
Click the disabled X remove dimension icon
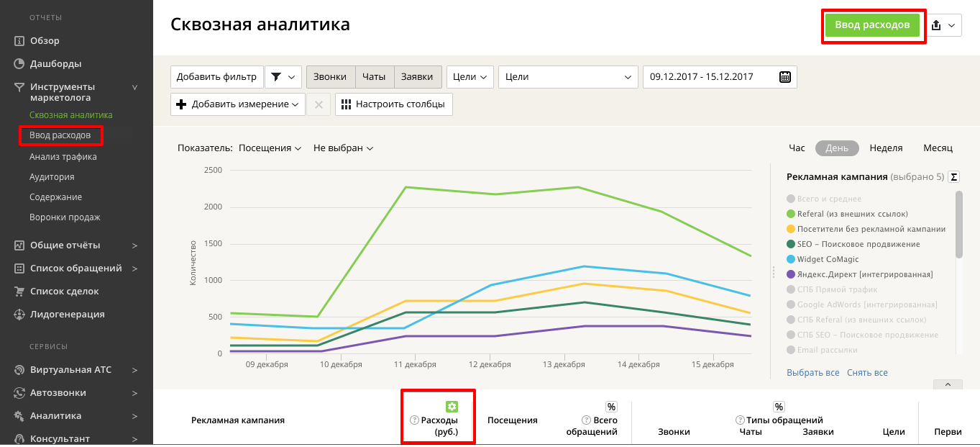click(319, 104)
